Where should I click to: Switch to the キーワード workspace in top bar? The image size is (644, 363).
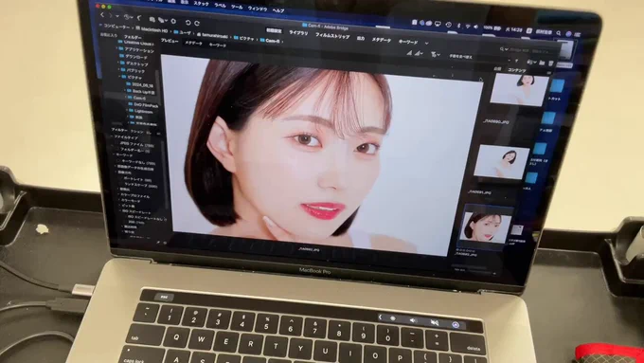click(x=408, y=42)
